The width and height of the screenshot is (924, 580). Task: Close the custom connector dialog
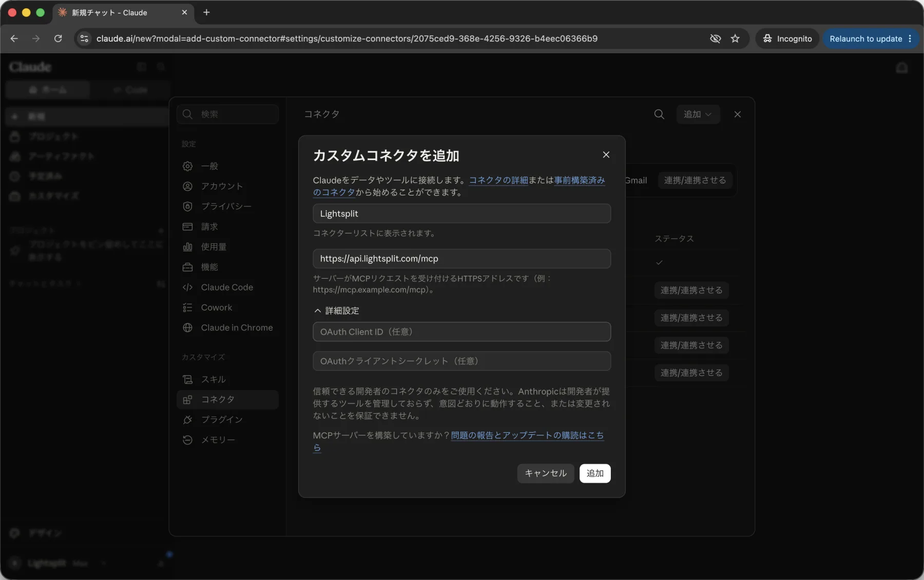[x=606, y=155]
